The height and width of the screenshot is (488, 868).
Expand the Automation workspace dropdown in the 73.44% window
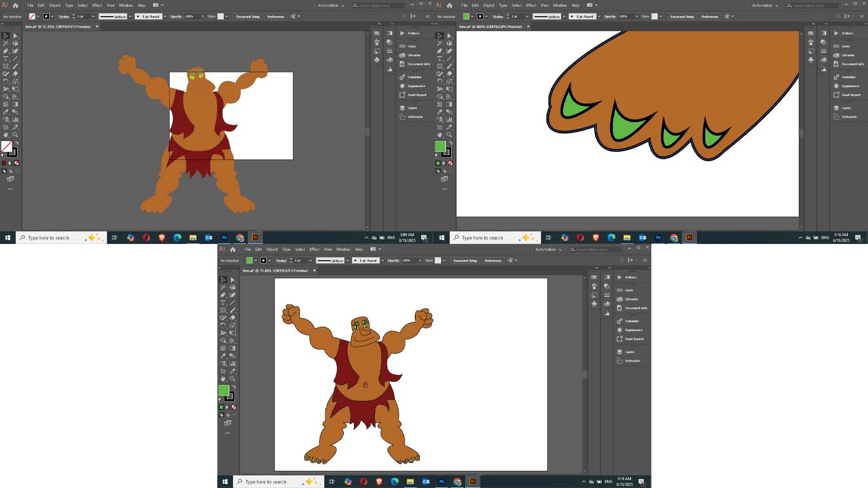click(x=547, y=249)
